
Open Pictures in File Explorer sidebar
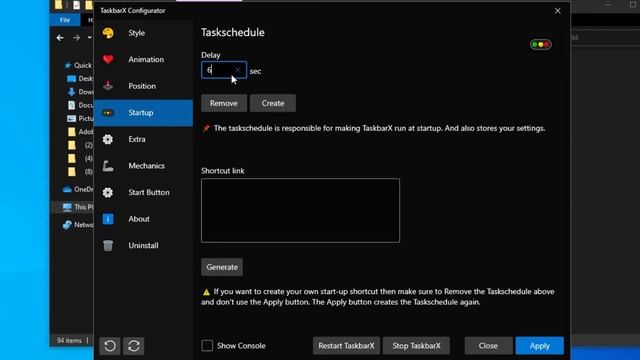pos(80,118)
